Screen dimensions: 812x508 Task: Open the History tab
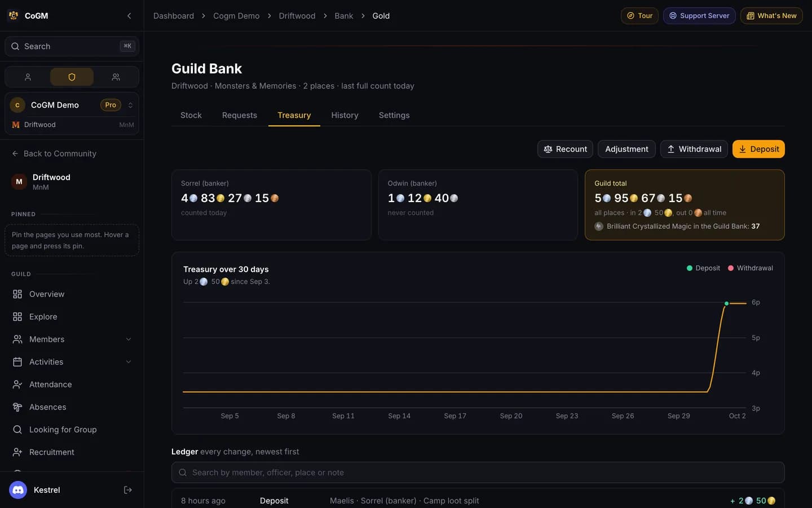coord(345,115)
